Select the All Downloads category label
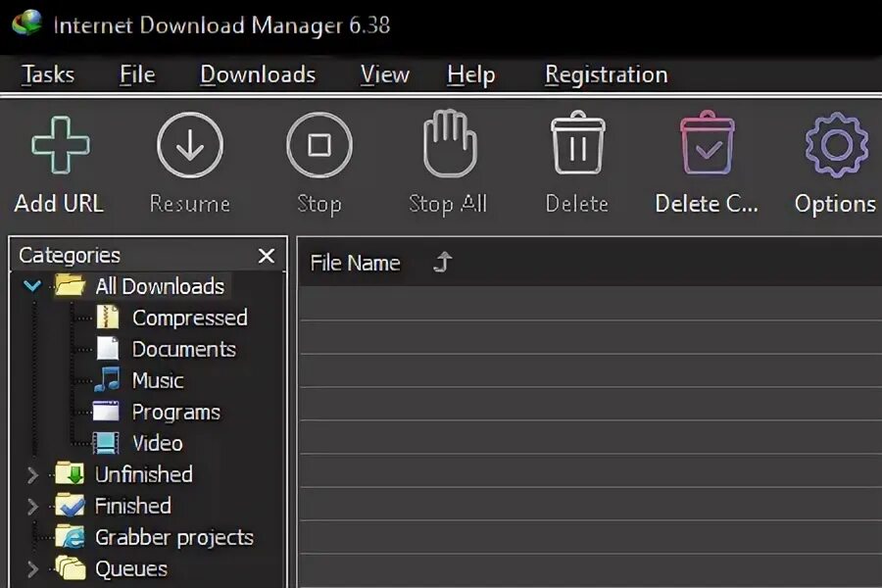 (x=160, y=286)
